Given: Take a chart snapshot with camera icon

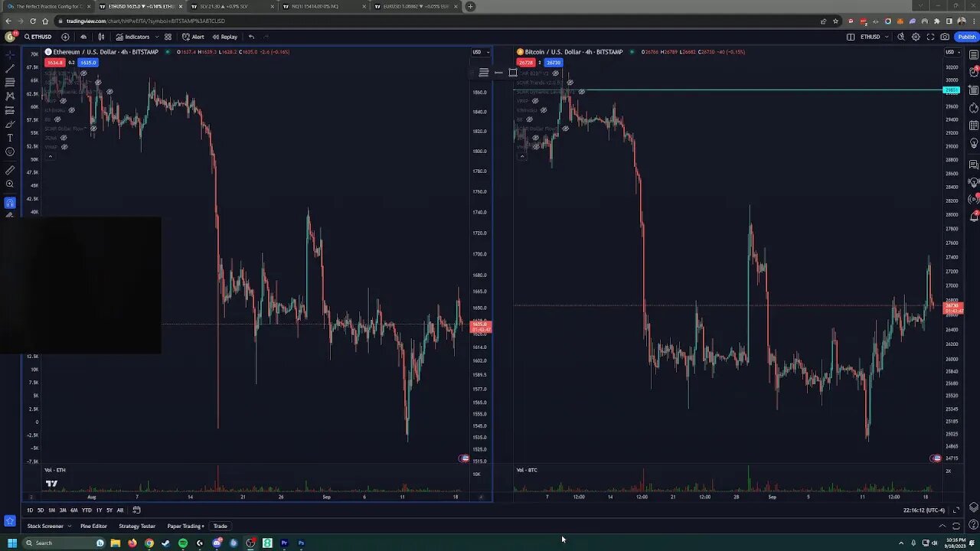Looking at the screenshot, I should coord(945,37).
